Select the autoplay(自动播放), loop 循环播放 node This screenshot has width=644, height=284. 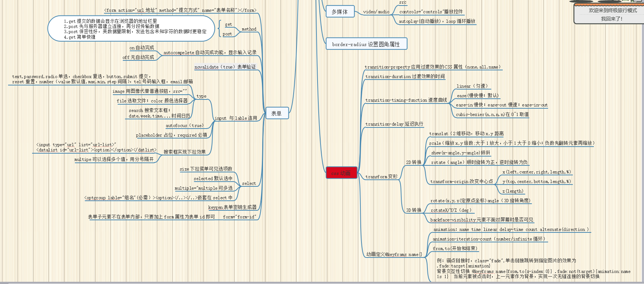point(437,21)
